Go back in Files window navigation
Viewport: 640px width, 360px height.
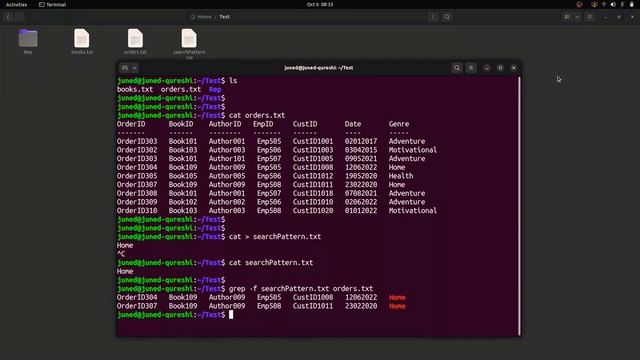point(8,17)
